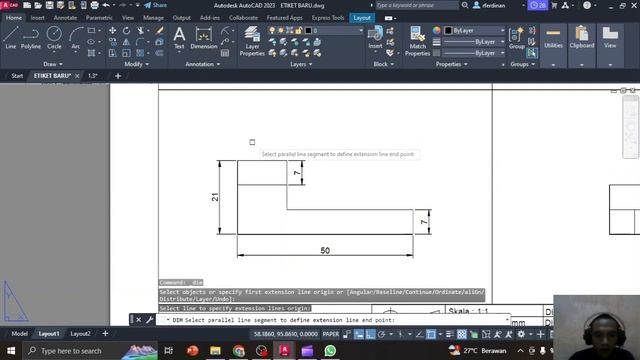Screen dimensions: 640x360
Task: Click the Mirror tool icon
Action: tap(126, 42)
